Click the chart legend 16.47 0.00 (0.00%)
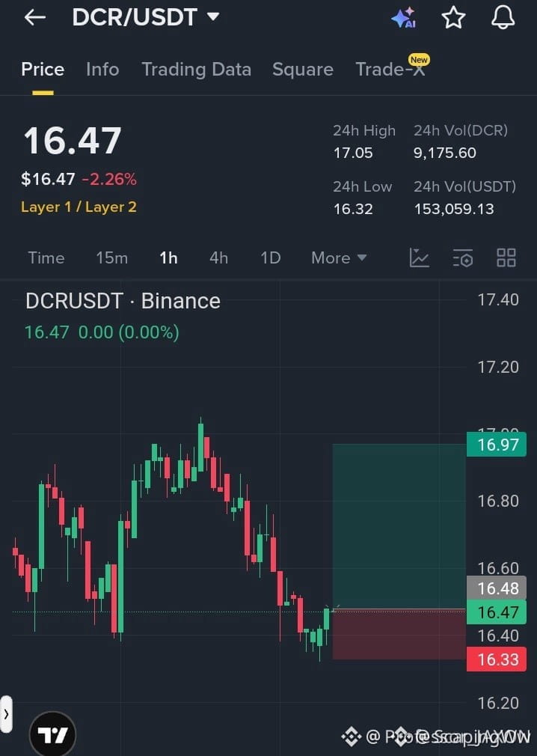537x756 pixels. (x=102, y=332)
